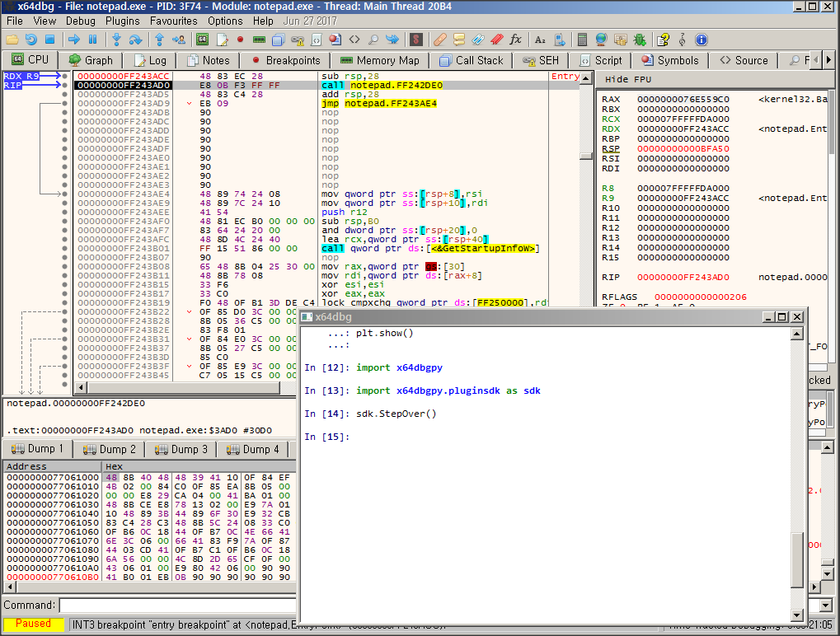Viewport: 840px width, 636px height.
Task: Click the disassembly vertical scrollbar thumb
Action: [586, 157]
